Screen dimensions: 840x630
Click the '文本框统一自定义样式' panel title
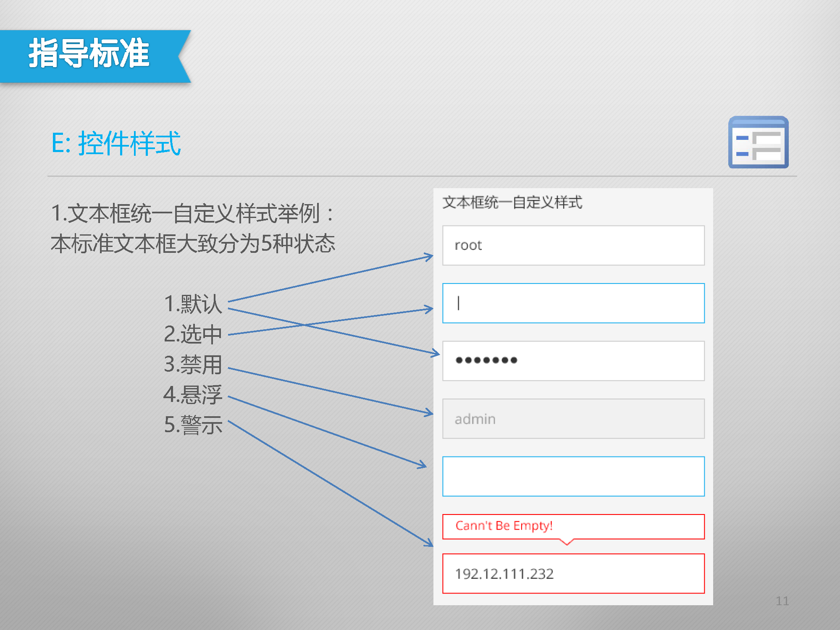tap(512, 202)
